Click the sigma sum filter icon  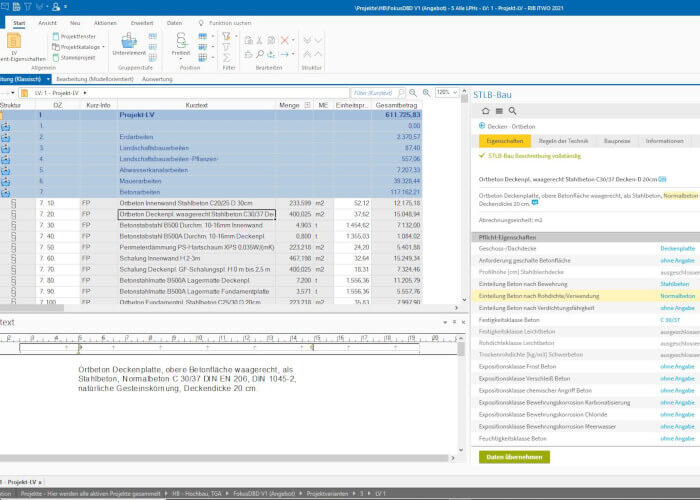pos(226,58)
